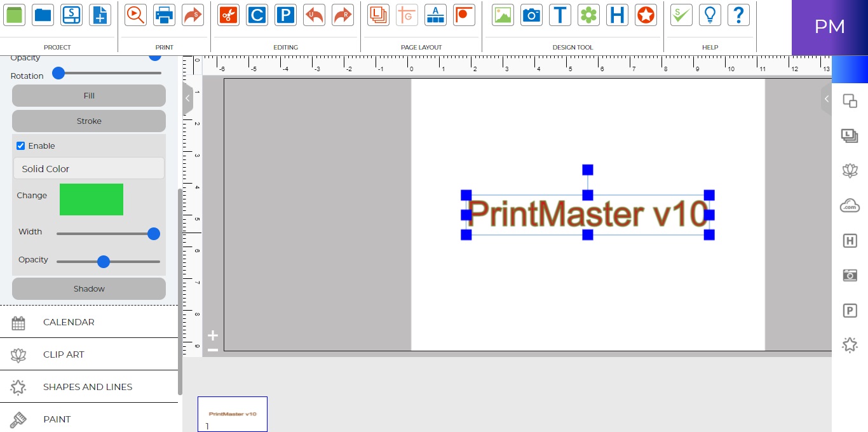The width and height of the screenshot is (868, 432).
Task: Cut selection with the scissors icon
Action: pyautogui.click(x=228, y=15)
